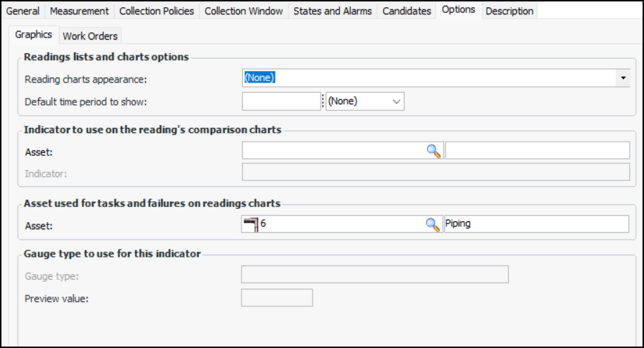This screenshot has width=644, height=348.
Task: Click the tasks and failures Asset lookup magnifier
Action: point(433,224)
